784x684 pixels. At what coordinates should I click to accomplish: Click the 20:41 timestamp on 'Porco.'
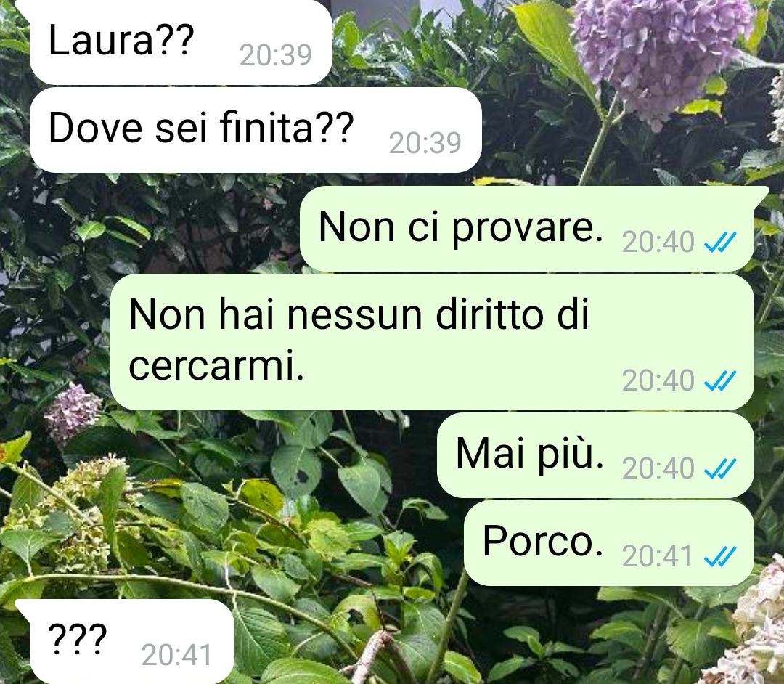point(658,556)
